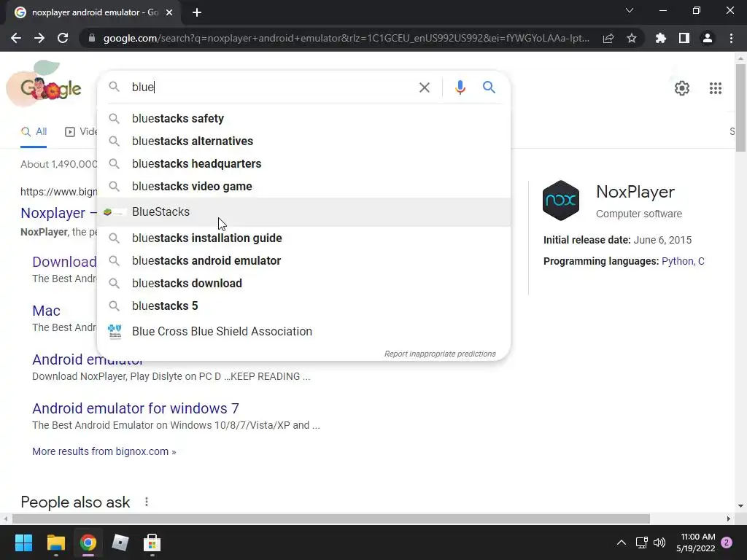This screenshot has height=560, width=747.
Task: Click the scroll down arrow
Action: pyautogui.click(x=740, y=506)
